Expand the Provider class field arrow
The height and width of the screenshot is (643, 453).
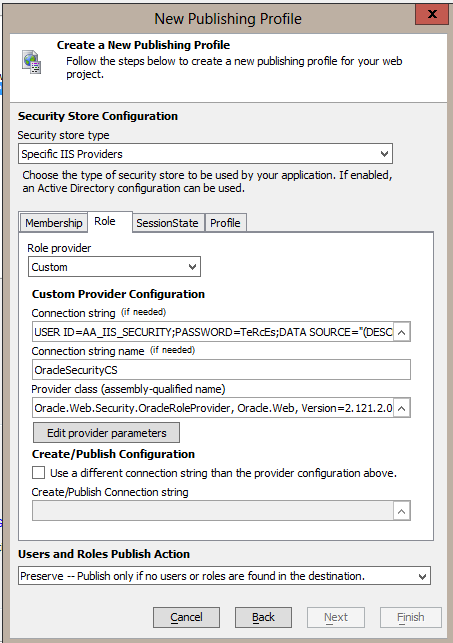pyautogui.click(x=402, y=408)
